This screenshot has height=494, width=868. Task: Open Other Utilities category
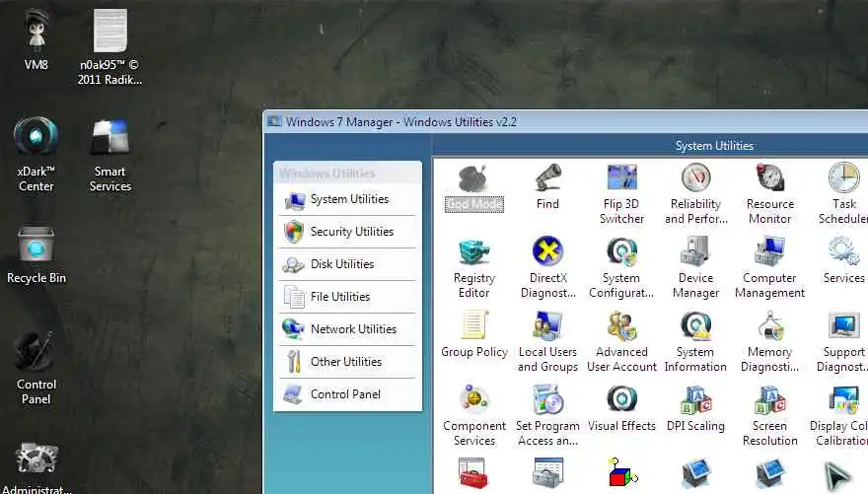347,362
